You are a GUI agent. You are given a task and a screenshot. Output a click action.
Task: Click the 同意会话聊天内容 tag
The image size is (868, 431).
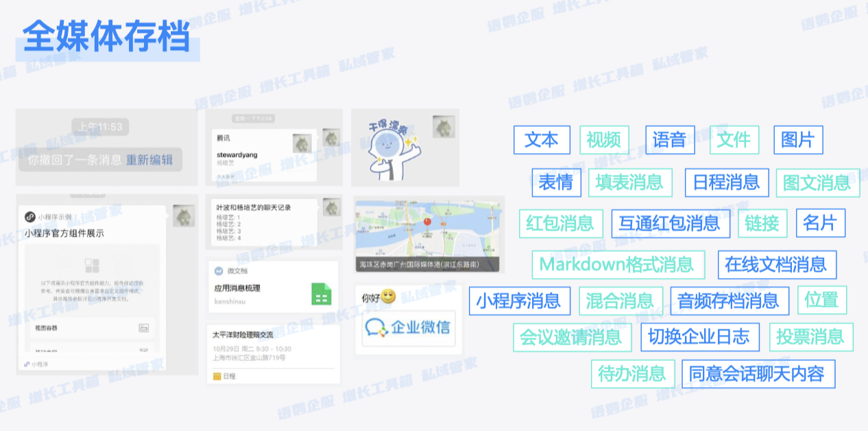click(757, 374)
